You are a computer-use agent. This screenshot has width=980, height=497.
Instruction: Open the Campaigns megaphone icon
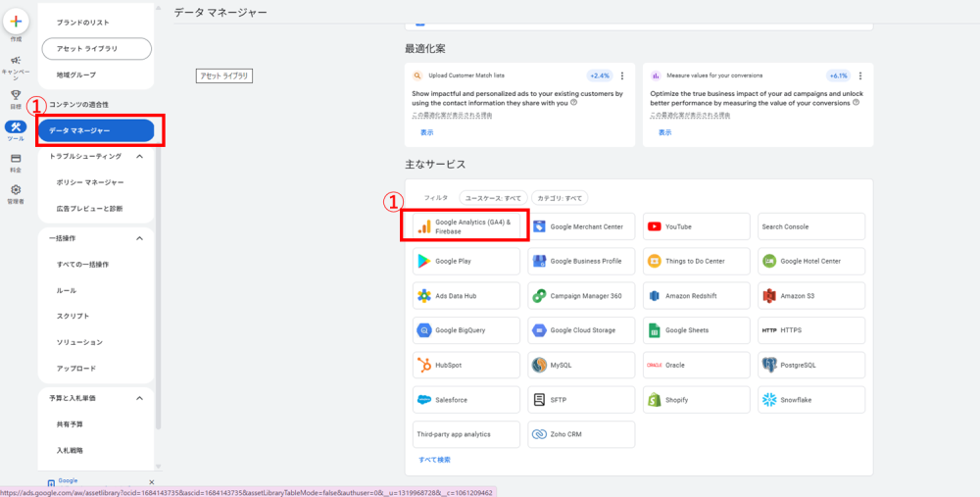click(17, 61)
